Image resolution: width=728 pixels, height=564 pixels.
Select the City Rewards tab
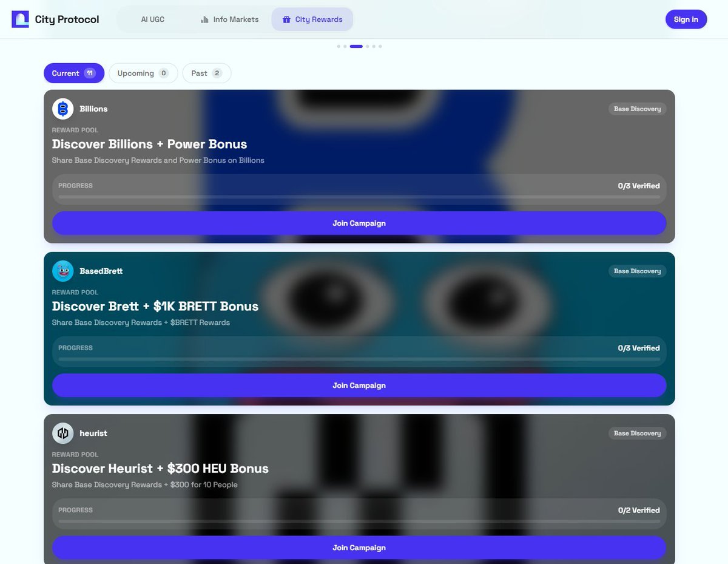[312, 19]
